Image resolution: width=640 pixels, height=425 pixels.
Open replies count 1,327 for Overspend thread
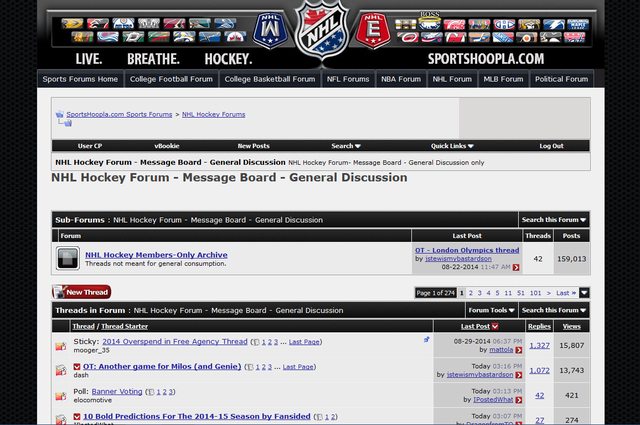(x=540, y=345)
